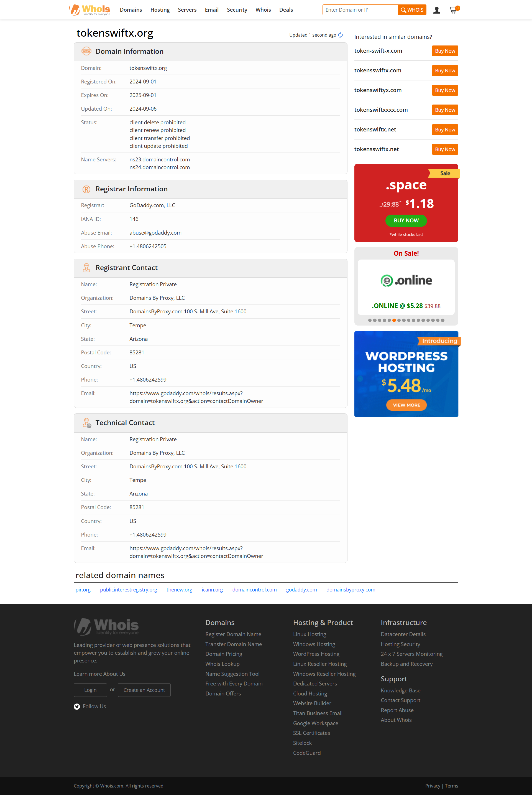Open the Security menu
This screenshot has width=532, height=795.
pos(237,10)
